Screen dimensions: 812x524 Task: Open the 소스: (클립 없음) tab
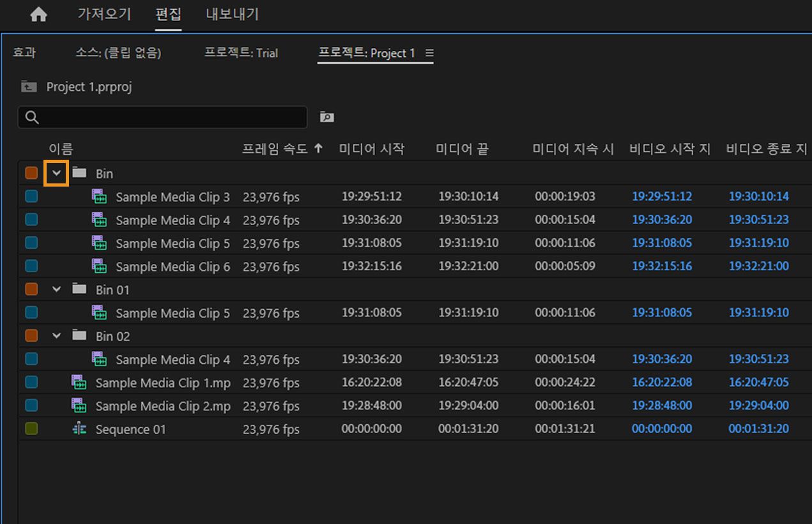118,53
